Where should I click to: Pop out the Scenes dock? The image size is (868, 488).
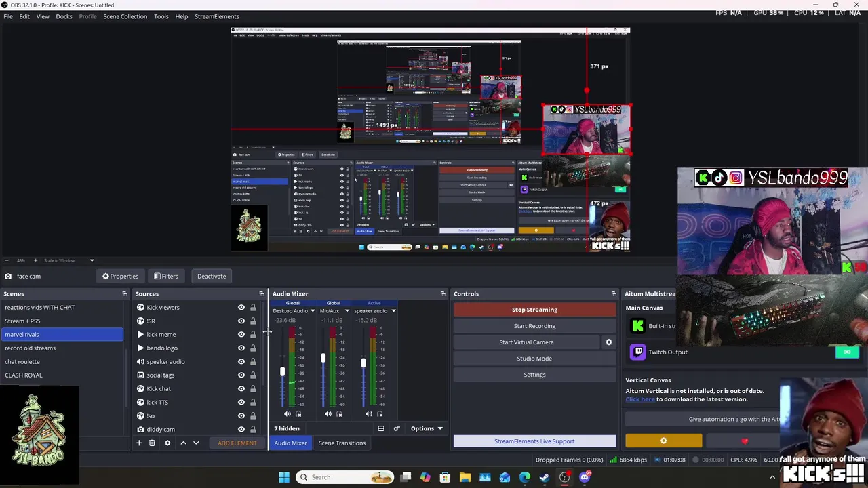(x=124, y=293)
